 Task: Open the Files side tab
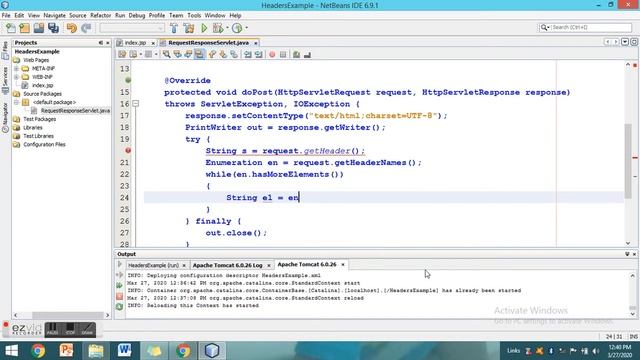pos(5,51)
